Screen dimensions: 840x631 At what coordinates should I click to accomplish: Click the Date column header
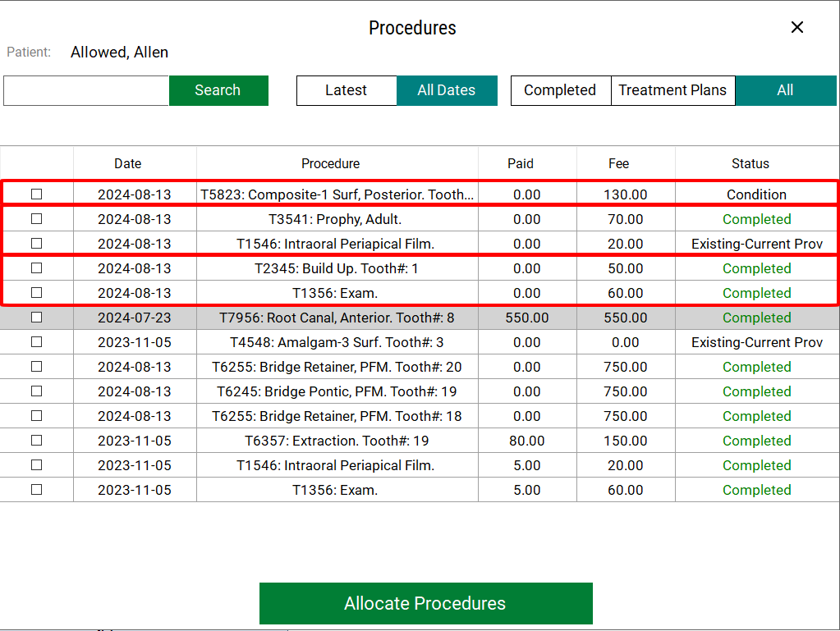[x=127, y=163]
